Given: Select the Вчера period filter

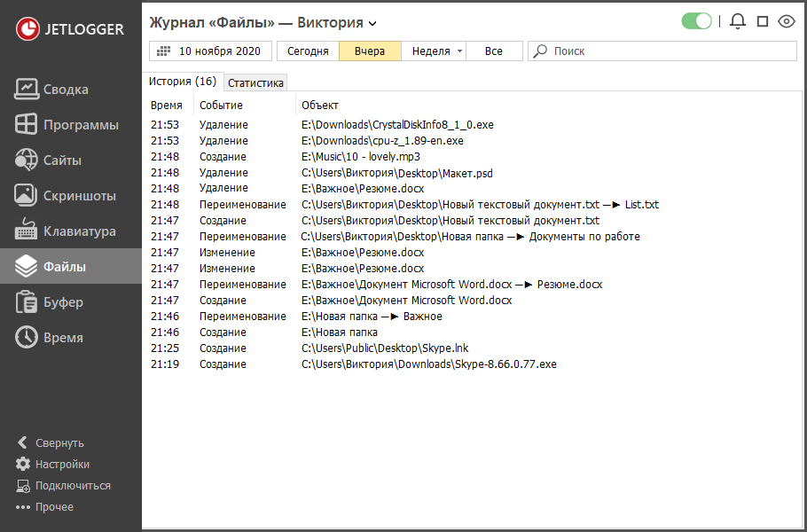Looking at the screenshot, I should point(370,51).
